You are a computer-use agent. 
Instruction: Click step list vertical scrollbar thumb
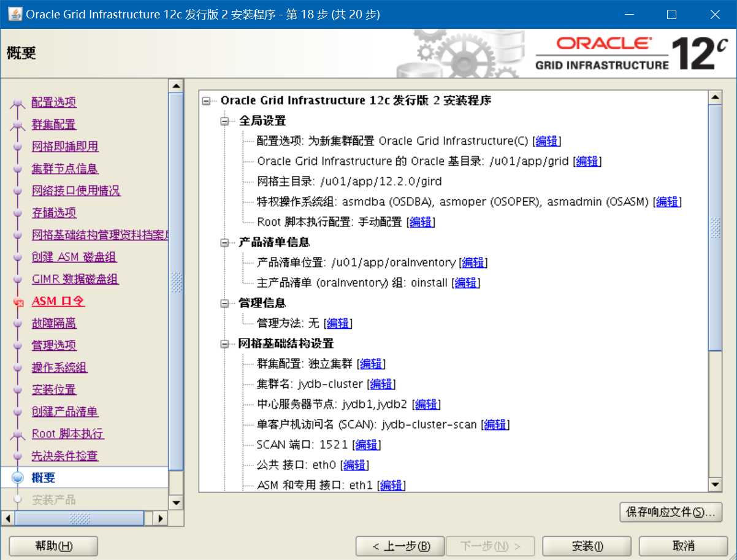pos(176,282)
